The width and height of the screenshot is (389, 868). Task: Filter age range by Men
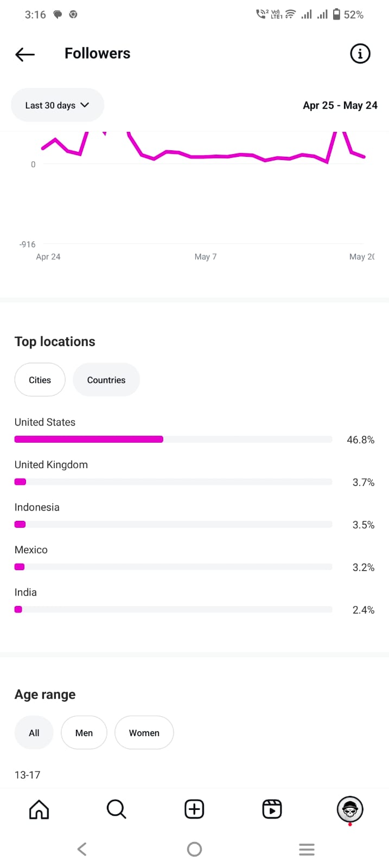[84, 733]
